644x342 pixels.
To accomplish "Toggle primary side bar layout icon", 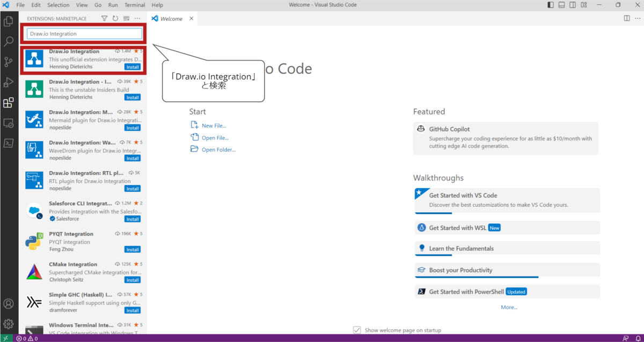I will [x=551, y=5].
